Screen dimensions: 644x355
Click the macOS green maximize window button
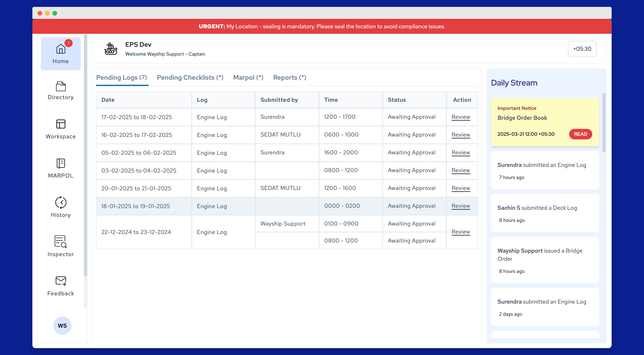coord(55,13)
